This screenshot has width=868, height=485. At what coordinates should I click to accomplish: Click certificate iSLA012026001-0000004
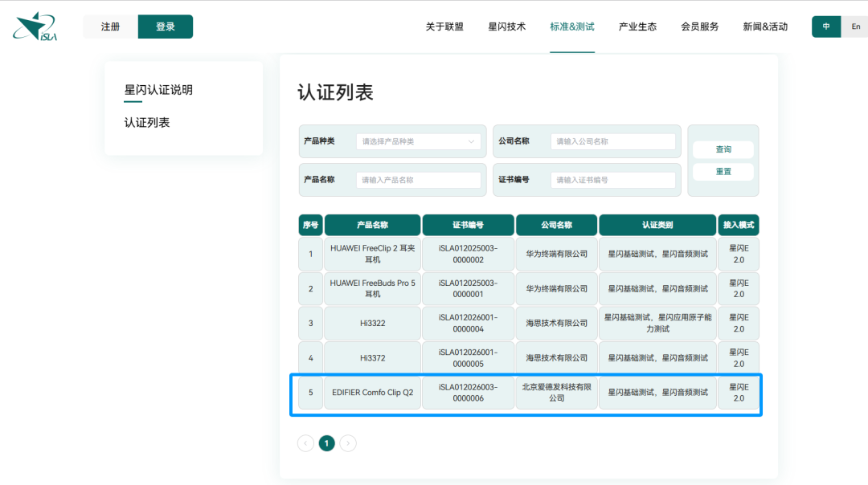pos(469,323)
